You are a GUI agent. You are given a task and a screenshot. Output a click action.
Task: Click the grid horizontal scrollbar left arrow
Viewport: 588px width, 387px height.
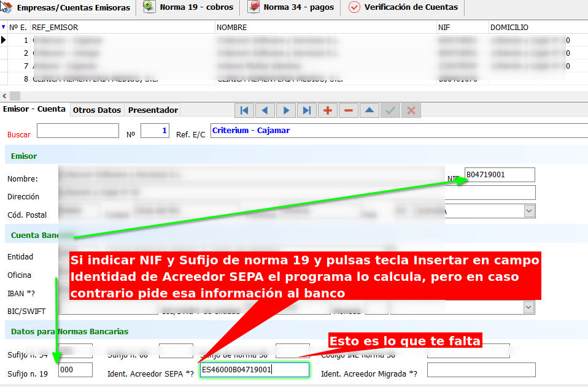tap(4, 96)
